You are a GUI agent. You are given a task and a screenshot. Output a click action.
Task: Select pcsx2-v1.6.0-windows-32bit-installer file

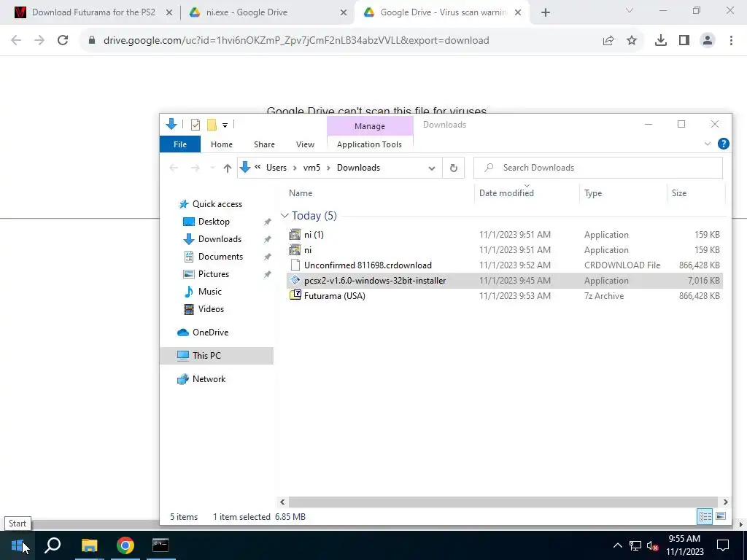pyautogui.click(x=505, y=281)
